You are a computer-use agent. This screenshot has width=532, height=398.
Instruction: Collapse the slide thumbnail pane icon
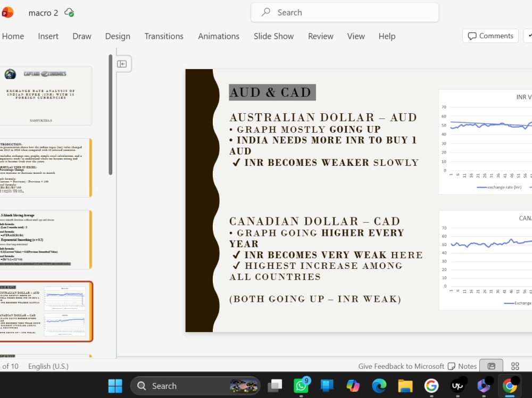(122, 64)
